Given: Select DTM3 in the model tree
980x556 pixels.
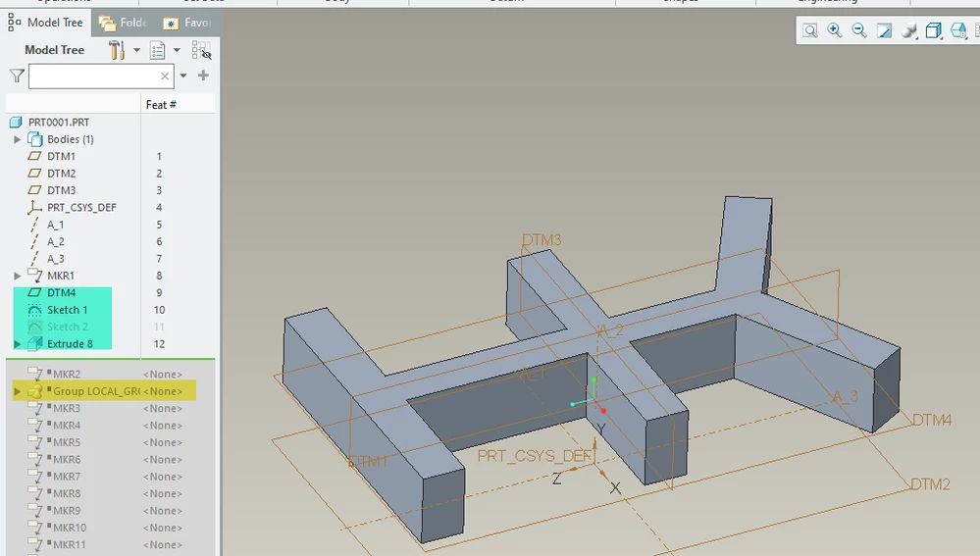Looking at the screenshot, I should (61, 190).
